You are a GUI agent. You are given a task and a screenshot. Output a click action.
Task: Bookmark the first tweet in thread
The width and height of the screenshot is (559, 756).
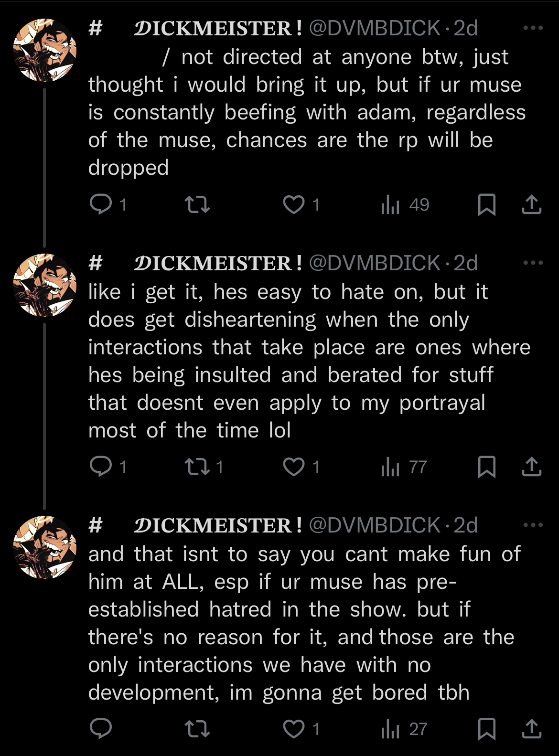pos(486,204)
